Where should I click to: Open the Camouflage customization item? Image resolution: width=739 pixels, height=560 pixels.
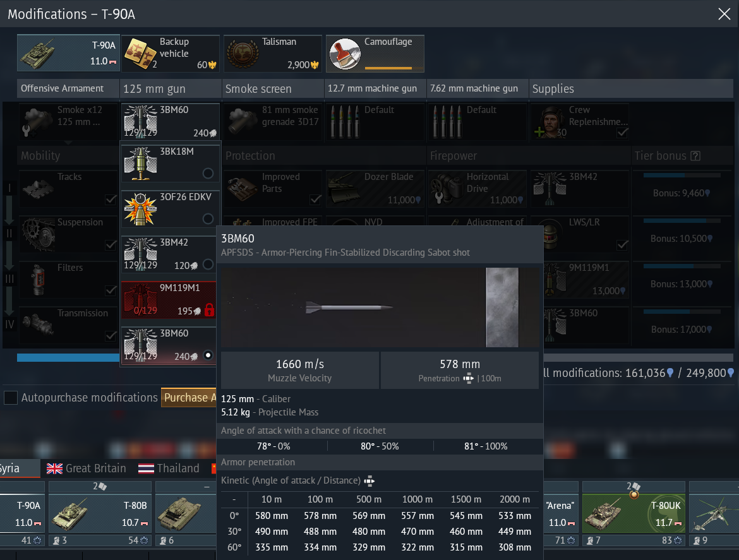(375, 53)
